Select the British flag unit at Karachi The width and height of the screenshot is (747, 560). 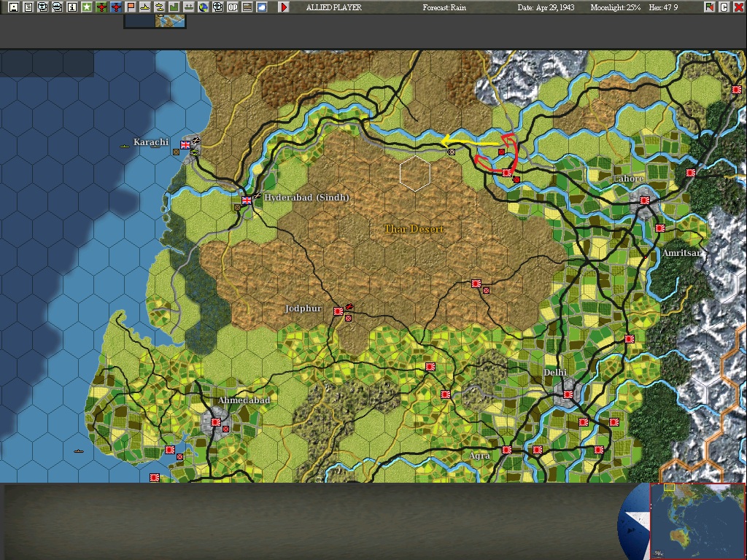tap(185, 145)
